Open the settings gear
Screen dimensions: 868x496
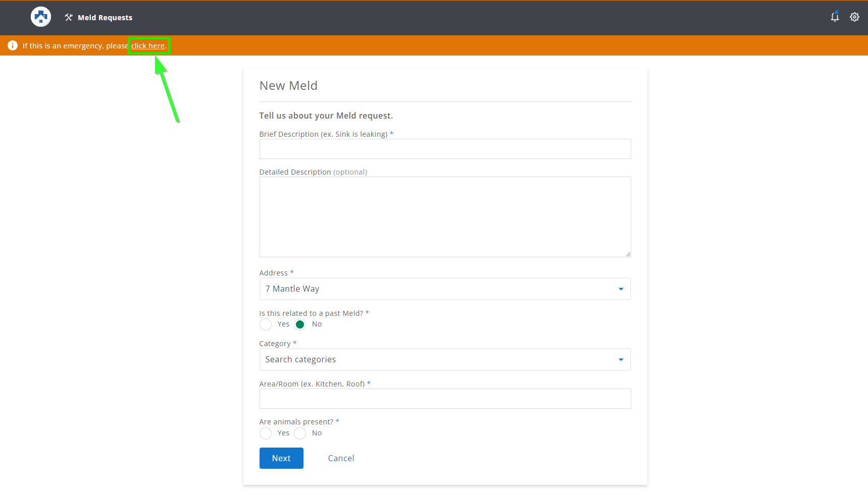click(x=854, y=17)
